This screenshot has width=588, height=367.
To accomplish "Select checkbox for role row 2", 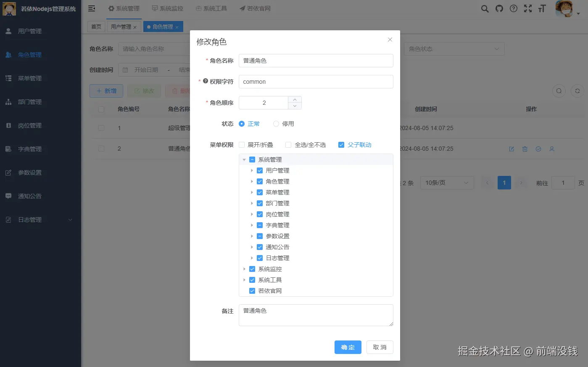I will point(101,149).
